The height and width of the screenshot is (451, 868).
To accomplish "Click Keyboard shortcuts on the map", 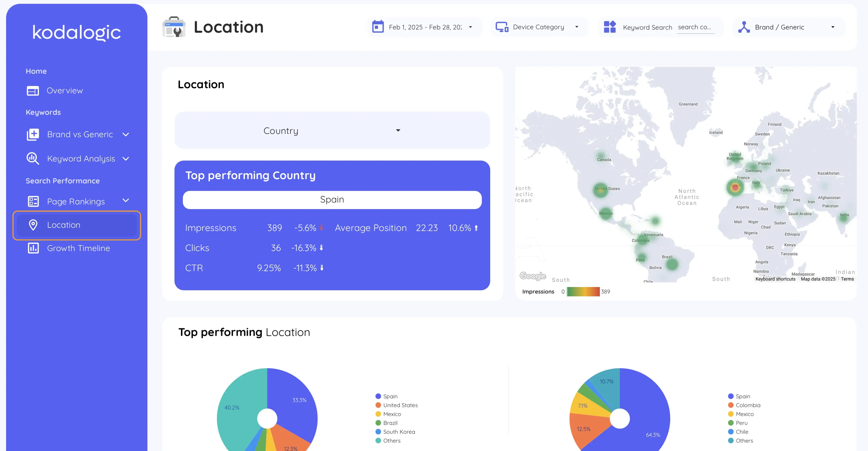I will [775, 279].
